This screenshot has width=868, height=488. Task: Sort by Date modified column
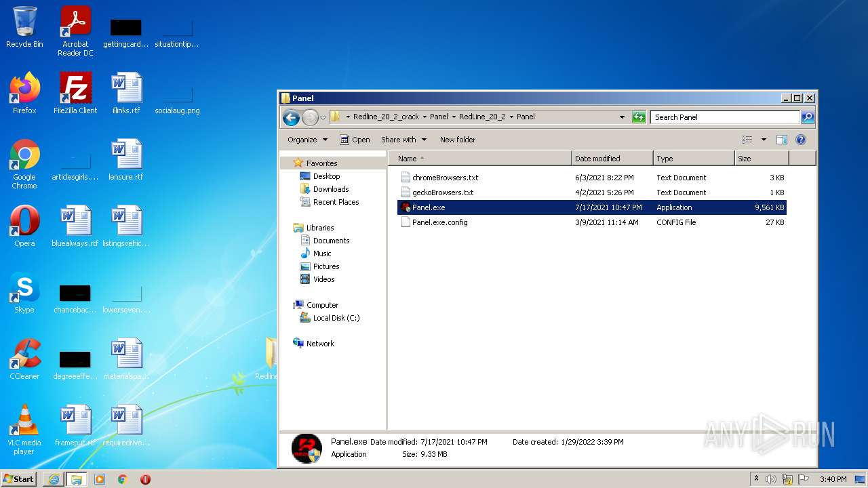612,159
